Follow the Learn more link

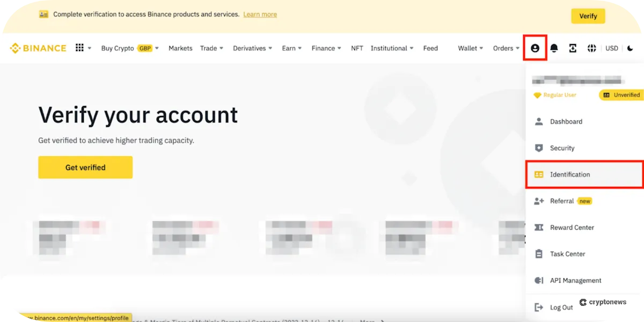pos(260,14)
